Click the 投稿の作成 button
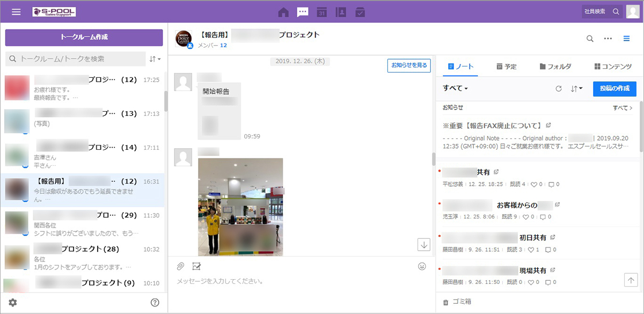 point(614,89)
